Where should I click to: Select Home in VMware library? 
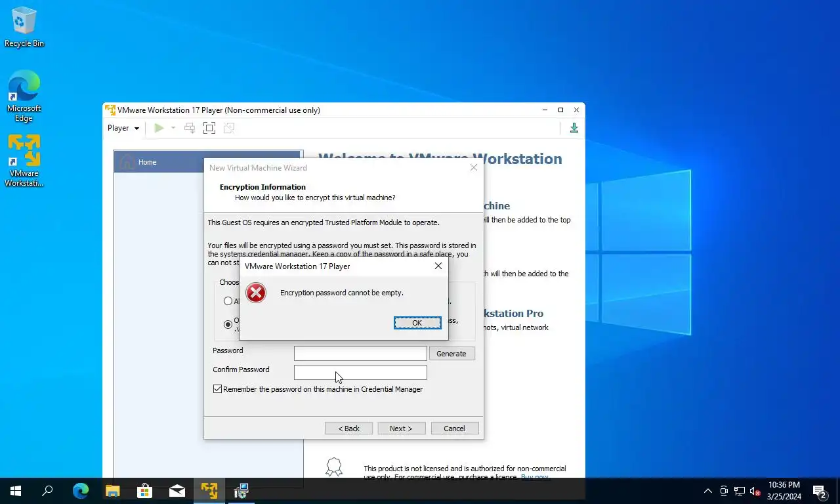(x=209, y=162)
